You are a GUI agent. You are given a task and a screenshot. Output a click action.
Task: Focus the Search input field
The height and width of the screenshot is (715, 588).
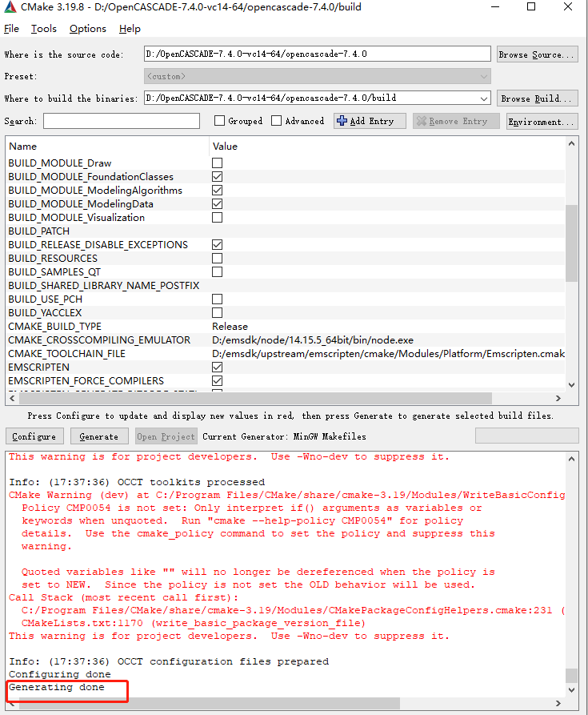[122, 121]
